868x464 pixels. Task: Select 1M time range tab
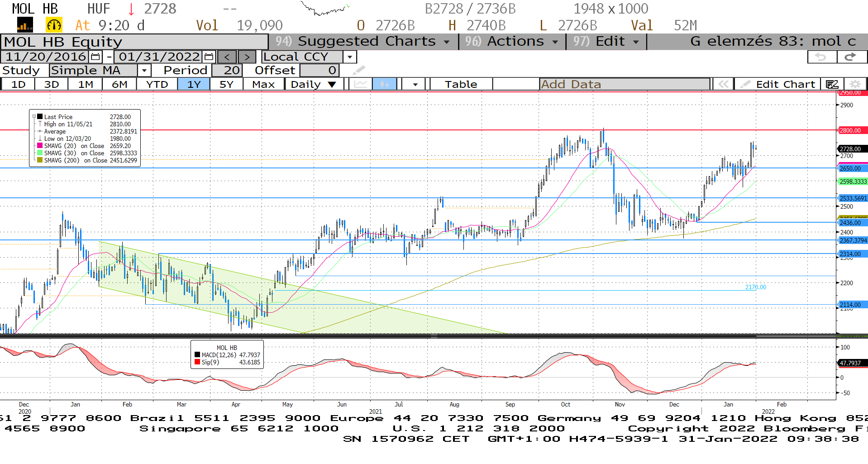coord(86,84)
